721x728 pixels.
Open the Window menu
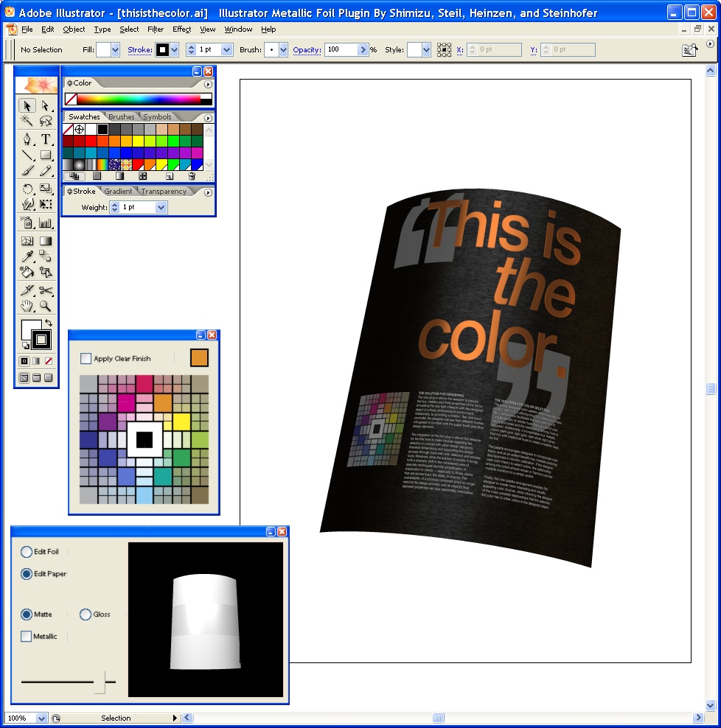coord(238,29)
